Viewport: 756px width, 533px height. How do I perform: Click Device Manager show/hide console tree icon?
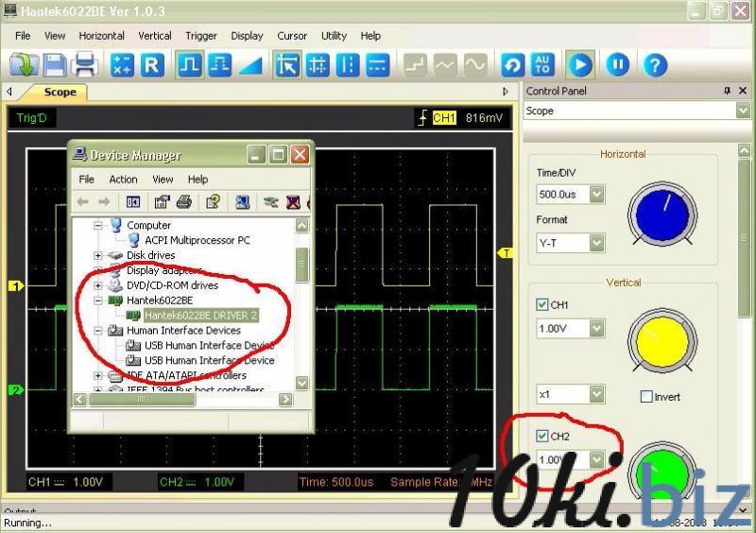pyautogui.click(x=133, y=201)
